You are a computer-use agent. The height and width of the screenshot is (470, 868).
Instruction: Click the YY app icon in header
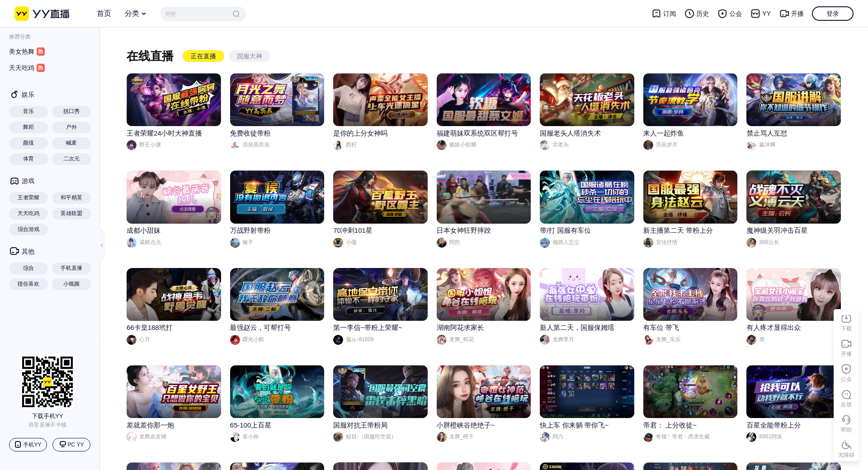(755, 14)
